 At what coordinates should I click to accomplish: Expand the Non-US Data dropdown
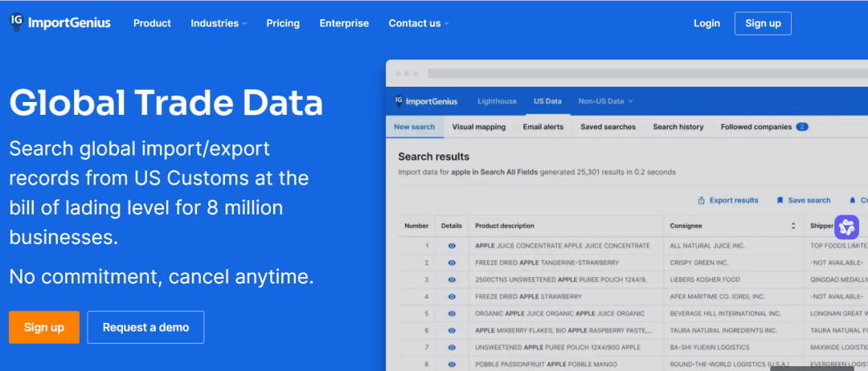click(606, 101)
